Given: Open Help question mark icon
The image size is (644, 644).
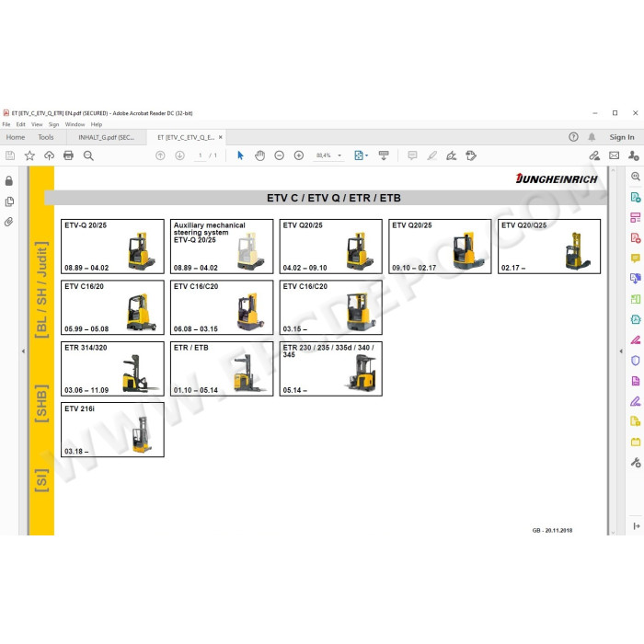Looking at the screenshot, I should (x=573, y=137).
